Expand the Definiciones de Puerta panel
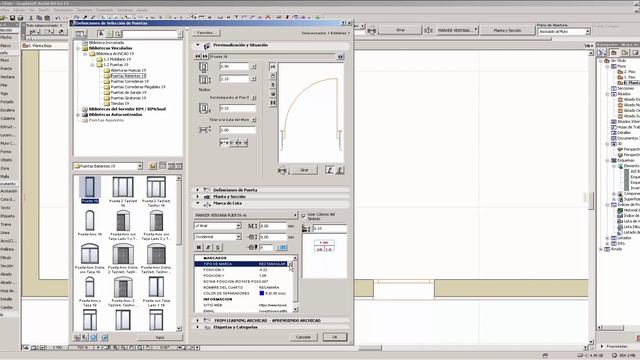The height and width of the screenshot is (360, 640). (x=198, y=190)
